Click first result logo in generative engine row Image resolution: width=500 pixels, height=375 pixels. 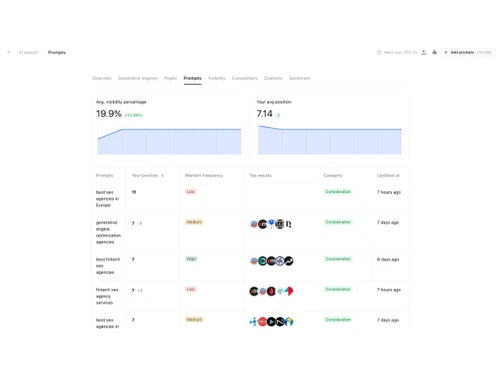[x=254, y=224]
